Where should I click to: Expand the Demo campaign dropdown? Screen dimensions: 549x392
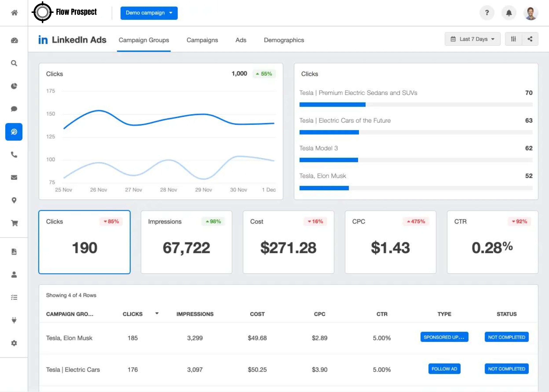[149, 13]
